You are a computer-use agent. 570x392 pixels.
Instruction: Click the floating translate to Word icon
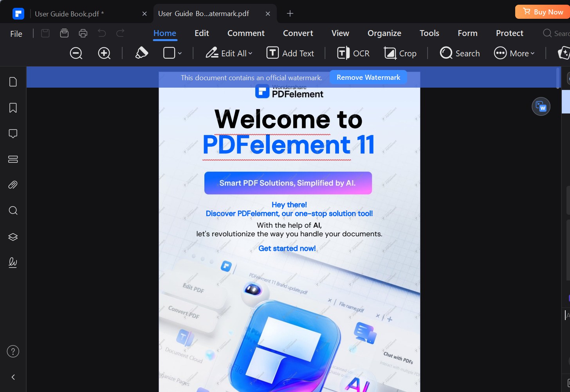541,106
